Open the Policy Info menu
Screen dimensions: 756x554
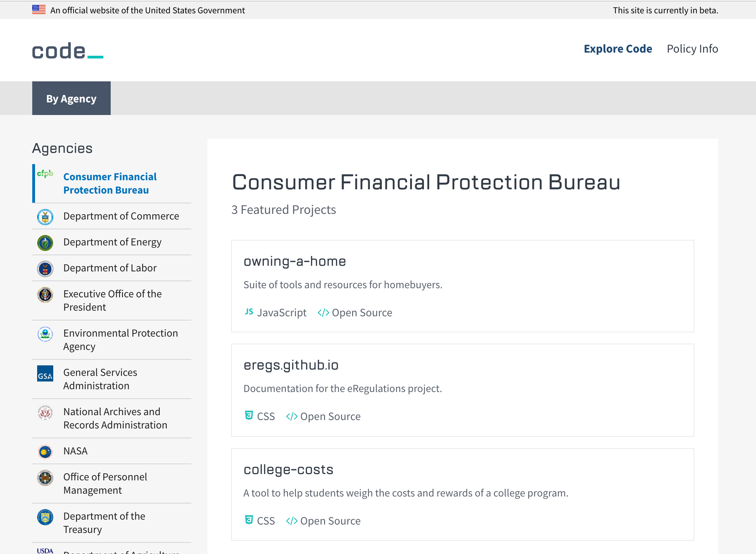(x=693, y=49)
